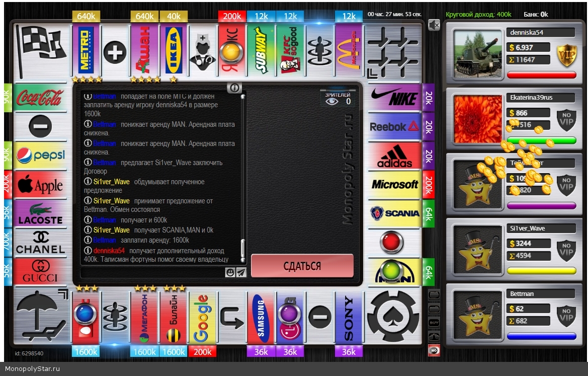This screenshot has height=376, width=588.
Task: Select the Ашан property cell
Action: [144, 50]
